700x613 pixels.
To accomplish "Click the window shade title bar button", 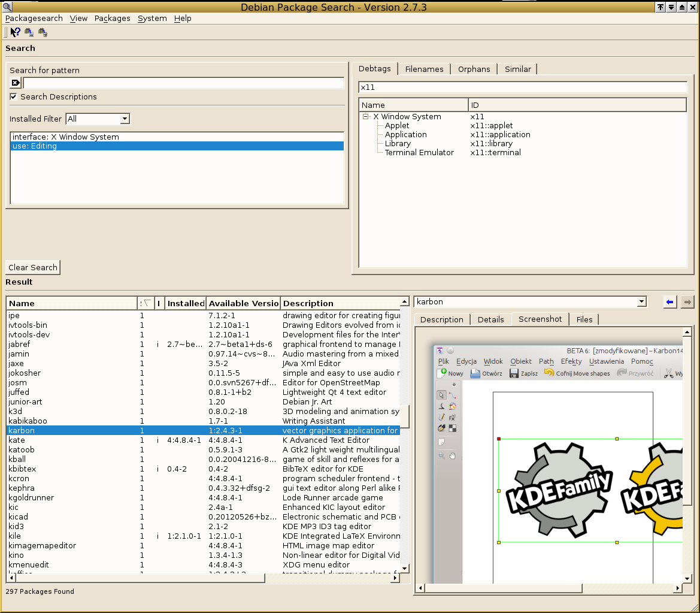I will click(660, 7).
